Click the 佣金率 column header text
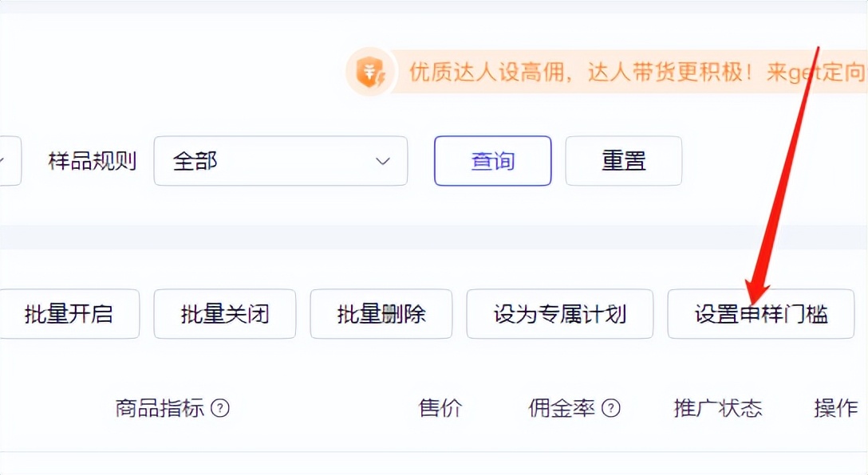 point(562,409)
